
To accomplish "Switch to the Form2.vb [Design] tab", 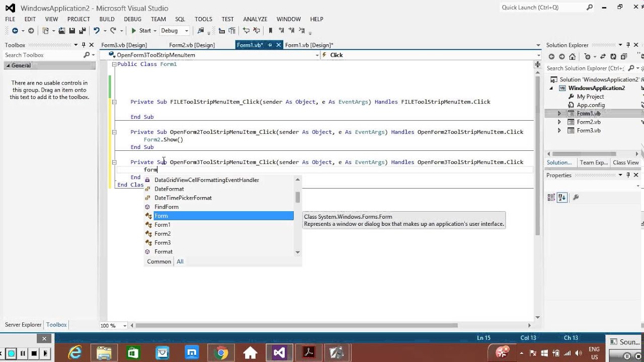I will [192, 45].
